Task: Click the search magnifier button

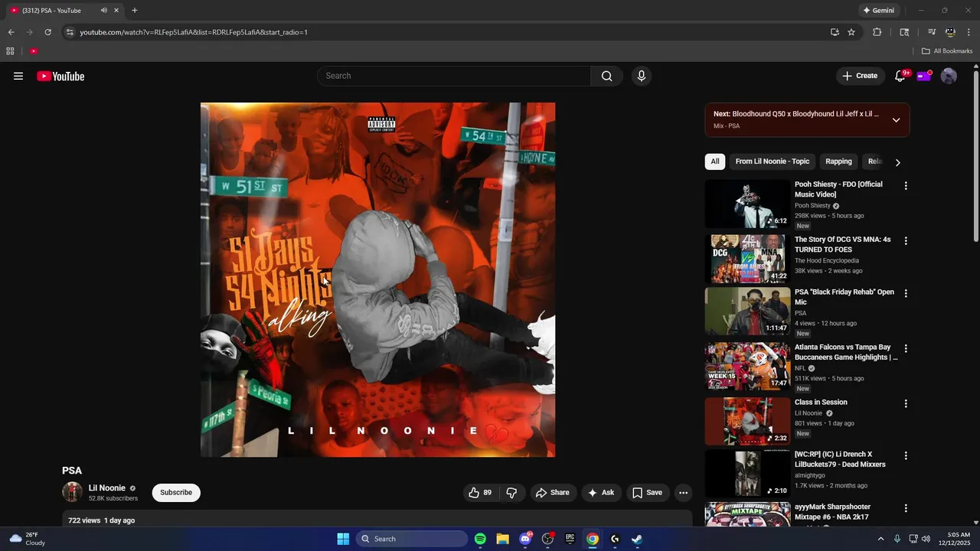Action: (x=606, y=76)
